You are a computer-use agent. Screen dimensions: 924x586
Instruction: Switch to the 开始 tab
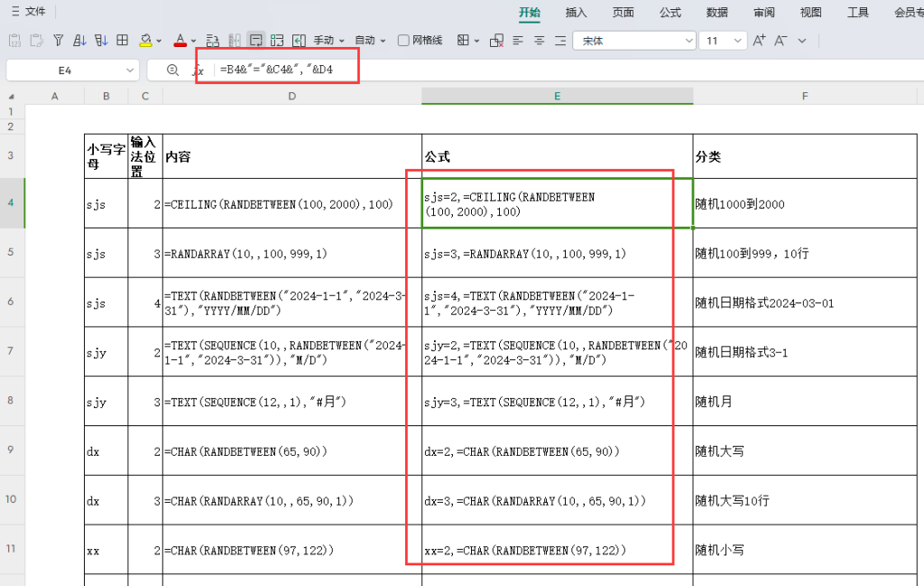[529, 13]
